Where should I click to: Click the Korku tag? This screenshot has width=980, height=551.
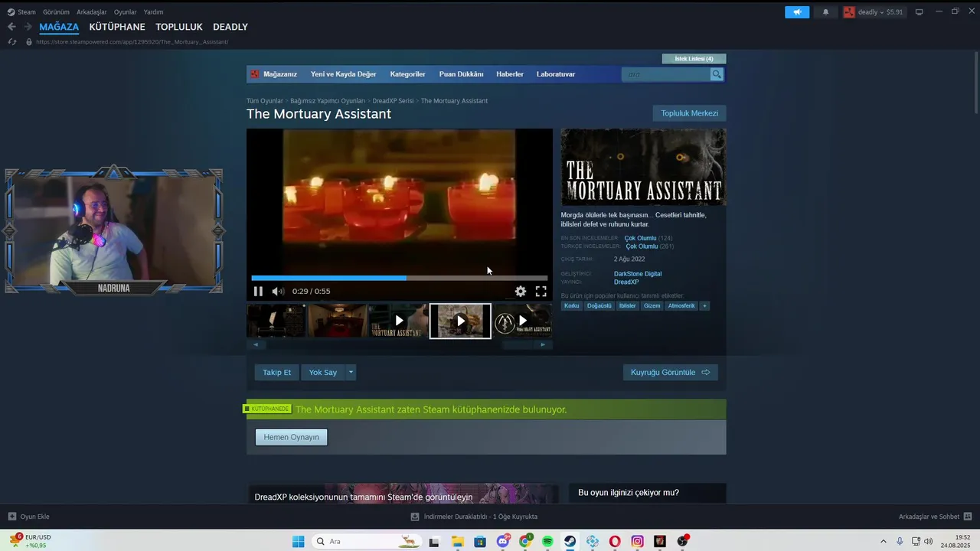[x=571, y=305]
